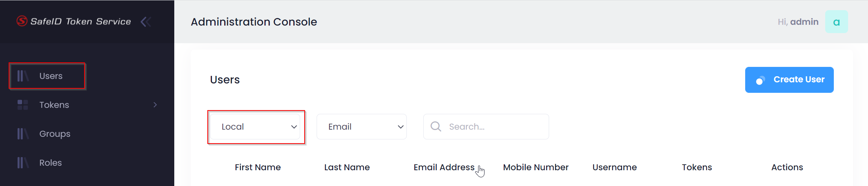Expand the Tokens submenu arrow
This screenshot has width=868, height=186.
[155, 105]
